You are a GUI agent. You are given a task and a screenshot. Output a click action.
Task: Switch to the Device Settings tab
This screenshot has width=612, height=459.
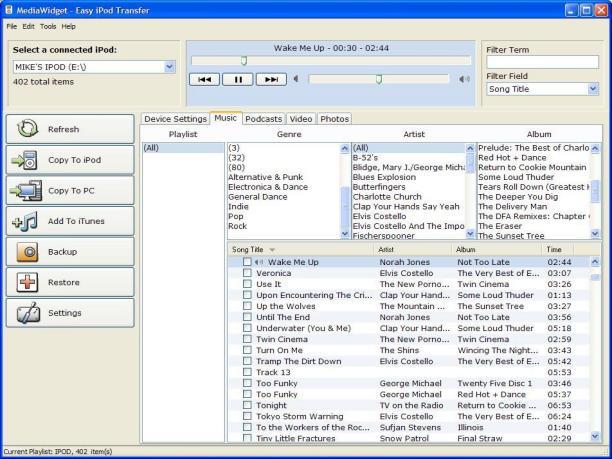pos(175,119)
